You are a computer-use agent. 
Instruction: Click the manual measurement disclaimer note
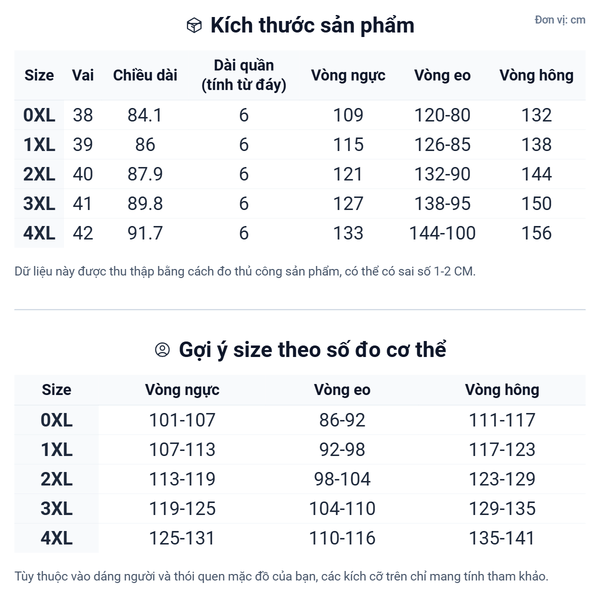(x=245, y=271)
